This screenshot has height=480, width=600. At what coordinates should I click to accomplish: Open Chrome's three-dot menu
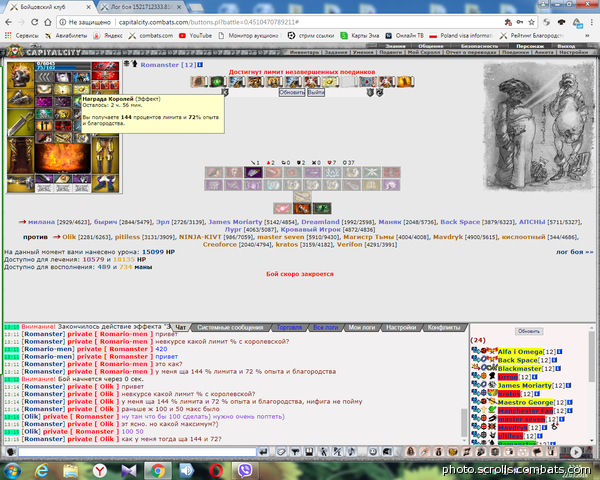point(592,22)
